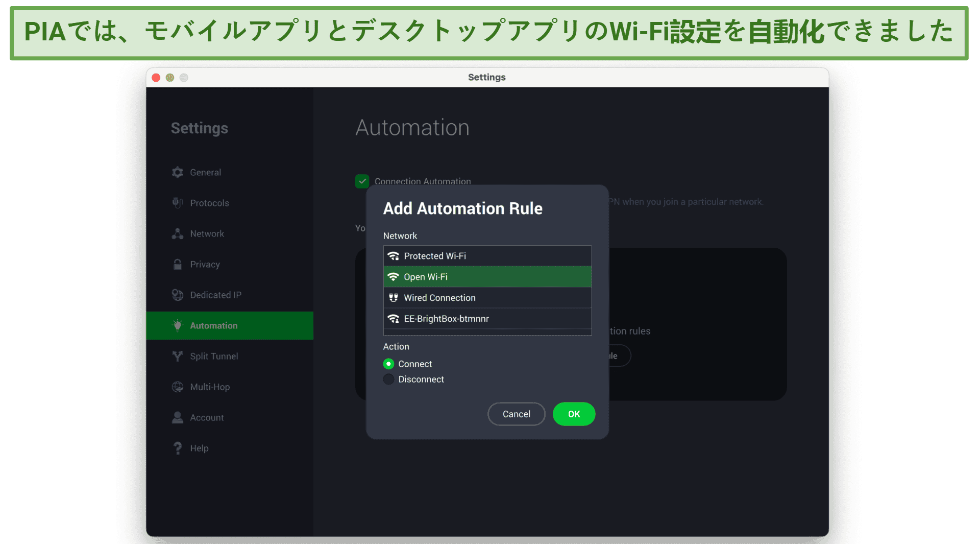Click the Protected Wi-Fi lock signal icon

click(x=393, y=256)
